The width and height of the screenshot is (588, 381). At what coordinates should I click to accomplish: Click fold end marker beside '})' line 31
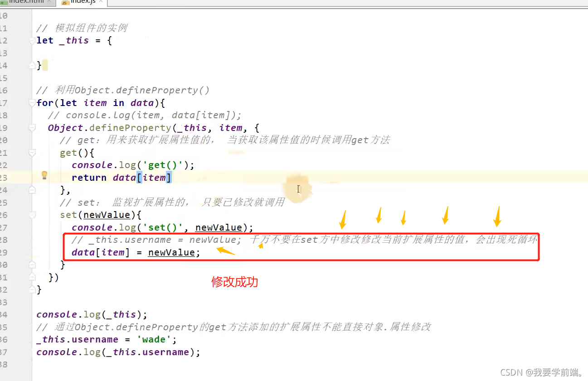tap(32, 276)
